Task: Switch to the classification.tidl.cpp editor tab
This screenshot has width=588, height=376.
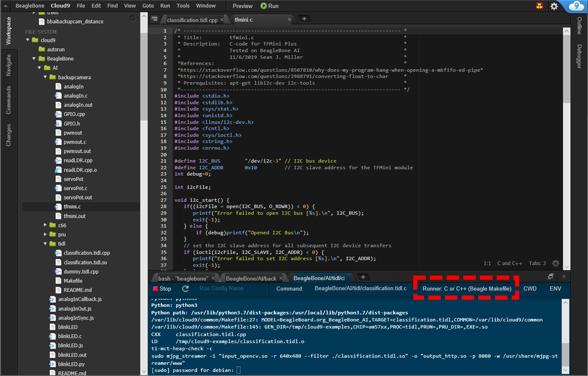Action: click(x=192, y=20)
